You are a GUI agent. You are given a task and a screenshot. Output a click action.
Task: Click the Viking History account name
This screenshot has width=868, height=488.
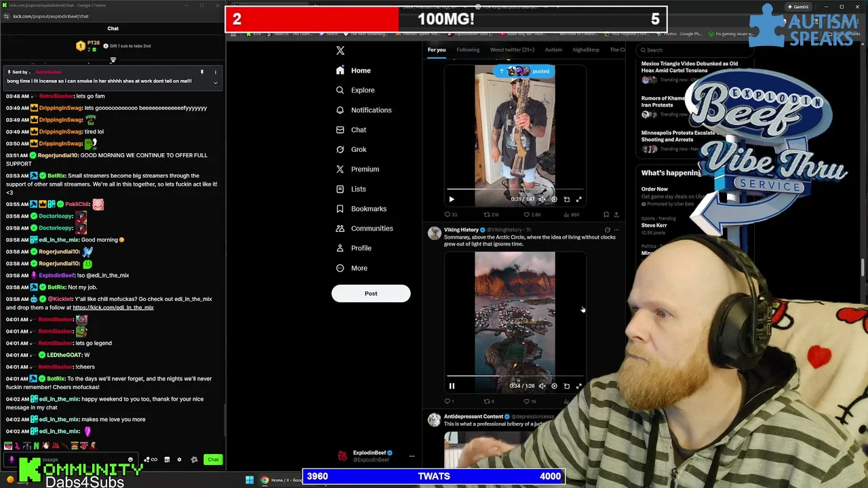pyautogui.click(x=461, y=230)
